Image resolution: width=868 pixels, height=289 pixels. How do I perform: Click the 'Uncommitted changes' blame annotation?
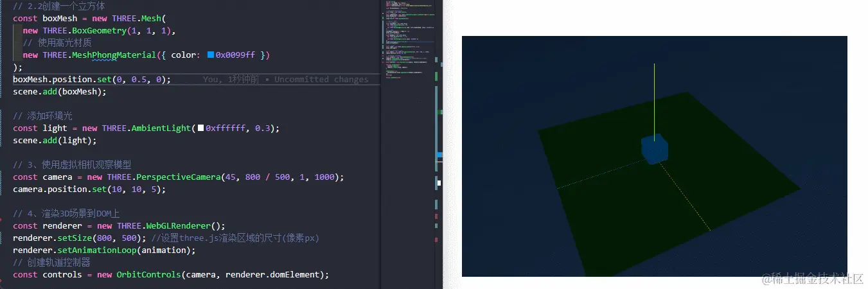point(321,80)
